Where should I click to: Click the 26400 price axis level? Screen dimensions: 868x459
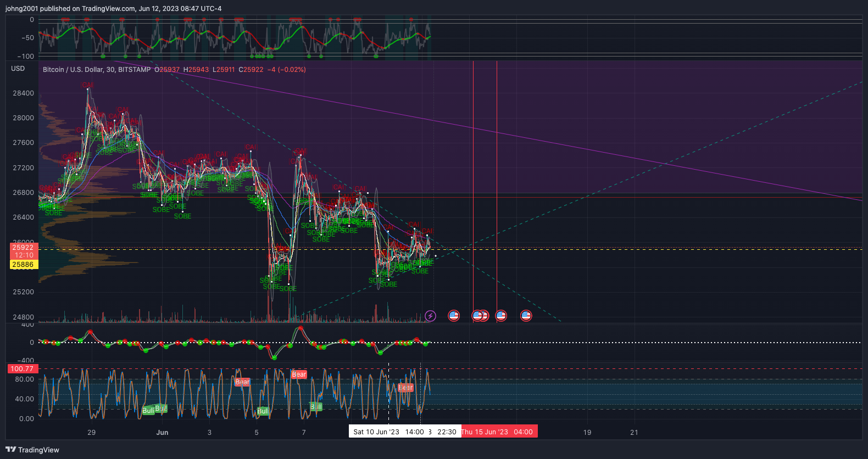click(24, 217)
